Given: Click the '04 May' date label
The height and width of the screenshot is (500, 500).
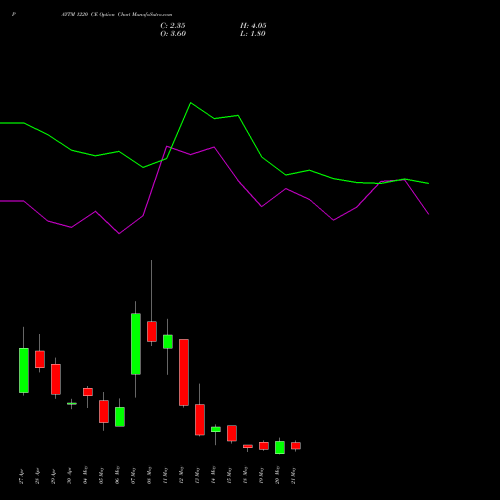Looking at the screenshot, I should (86, 475).
